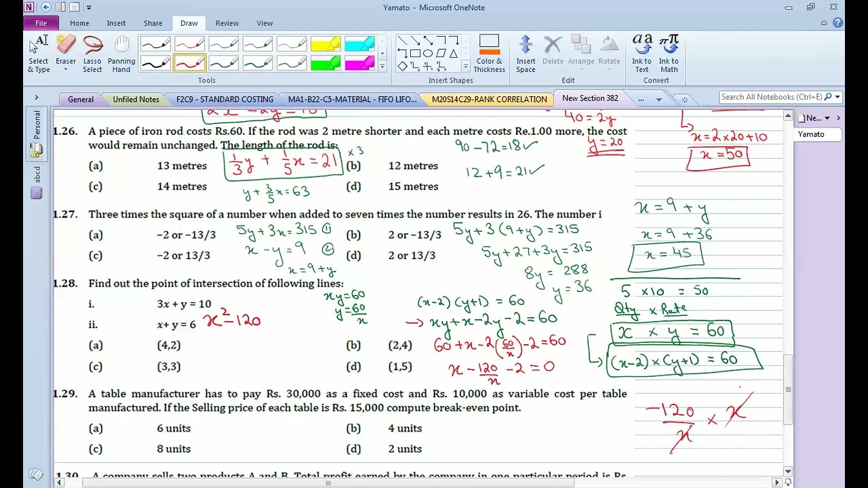The width and height of the screenshot is (868, 488).
Task: Pick the thin black pen, top row
Action: tap(155, 45)
